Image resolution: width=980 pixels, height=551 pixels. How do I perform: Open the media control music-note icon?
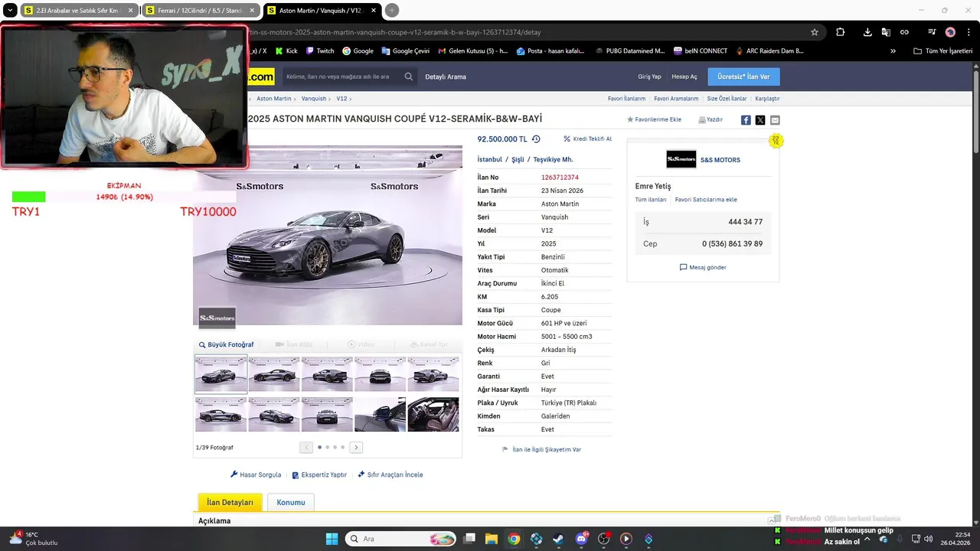pyautogui.click(x=932, y=32)
